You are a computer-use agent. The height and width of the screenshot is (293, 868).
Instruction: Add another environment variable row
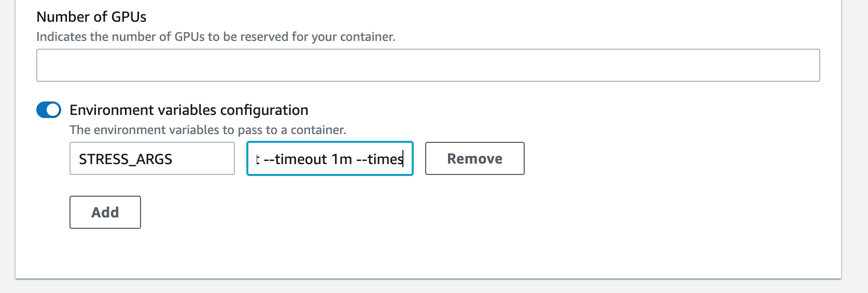[x=105, y=212]
